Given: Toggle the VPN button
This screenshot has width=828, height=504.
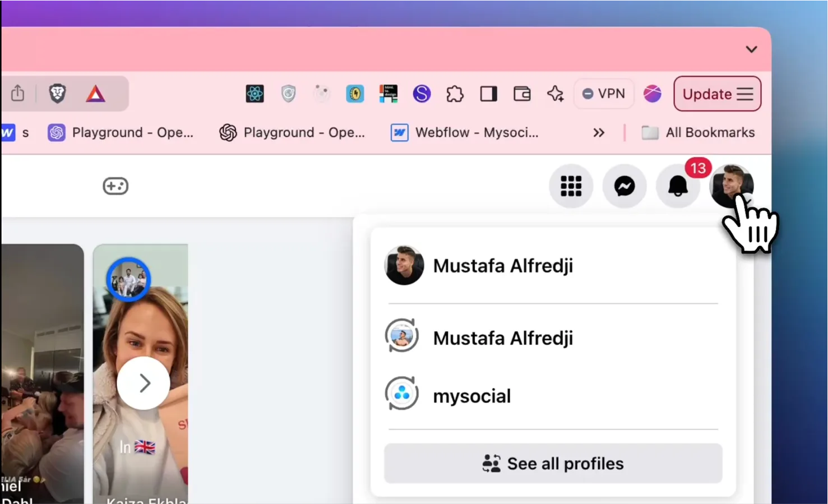Looking at the screenshot, I should [604, 94].
